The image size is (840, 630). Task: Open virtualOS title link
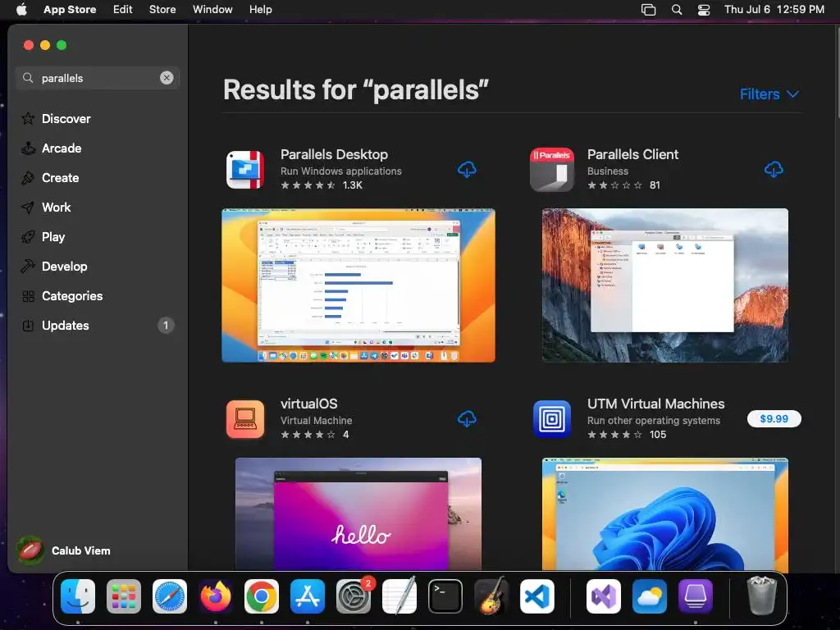click(309, 404)
